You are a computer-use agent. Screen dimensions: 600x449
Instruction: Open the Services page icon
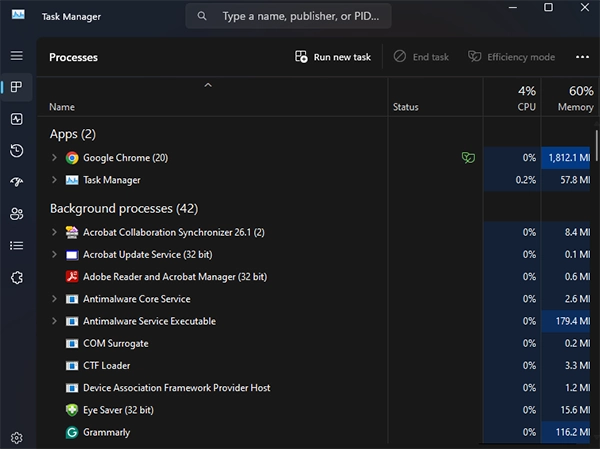point(16,278)
